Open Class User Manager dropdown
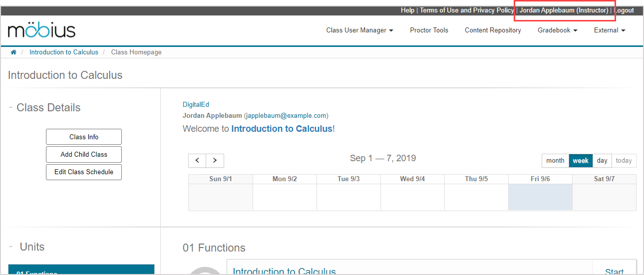The height and width of the screenshot is (275, 644). click(359, 30)
